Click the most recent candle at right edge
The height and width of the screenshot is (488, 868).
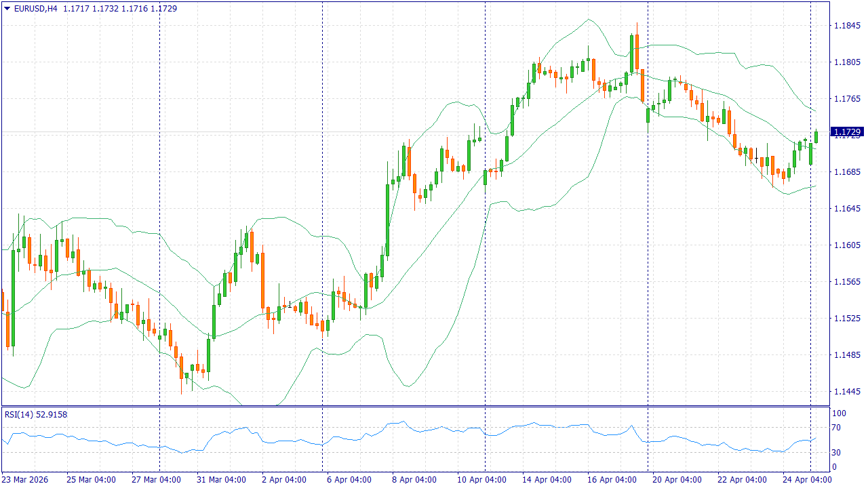(x=816, y=137)
